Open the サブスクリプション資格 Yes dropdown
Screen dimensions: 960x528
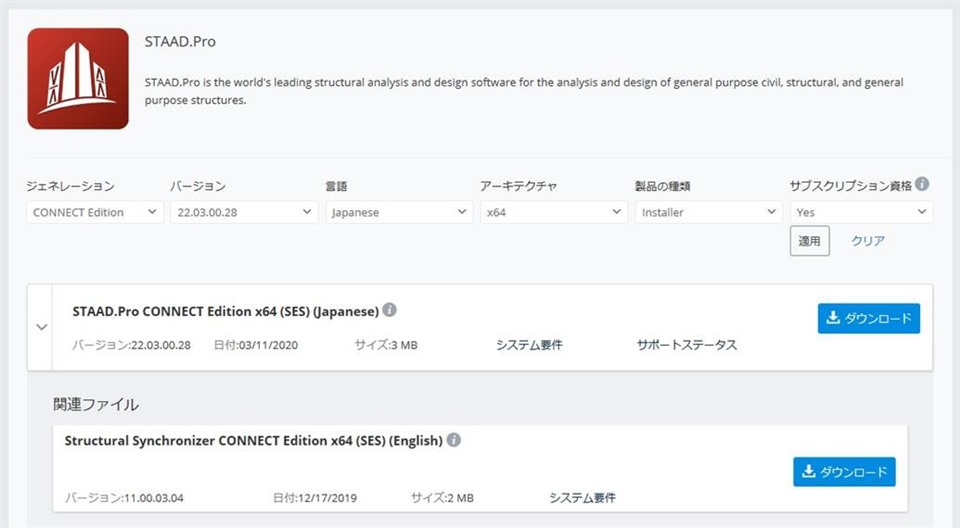coord(861,213)
